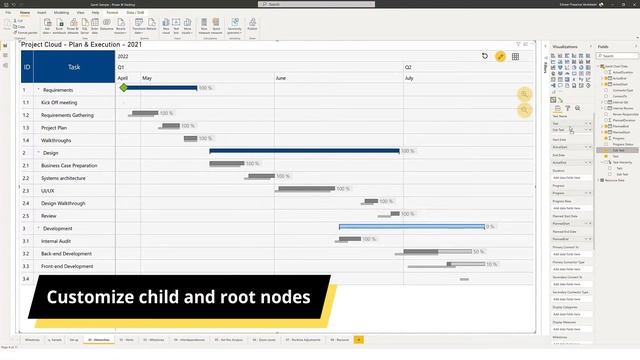
Task: Click the light blue Development progress bar
Action: coord(412,227)
